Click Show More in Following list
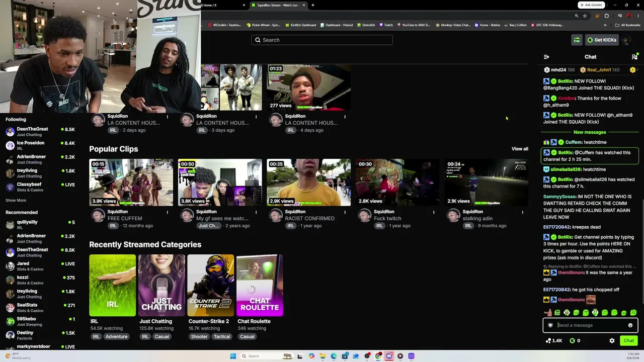The image size is (644, 362). (x=16, y=201)
